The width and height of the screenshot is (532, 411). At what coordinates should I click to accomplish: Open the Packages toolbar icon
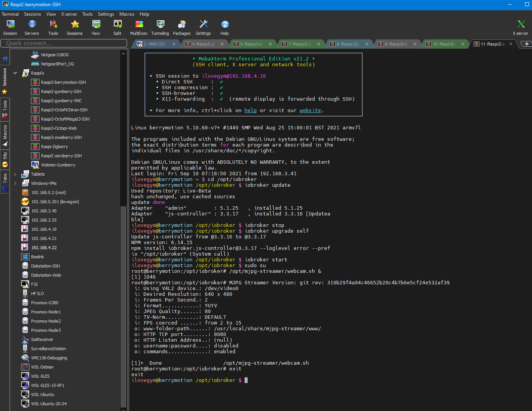click(x=182, y=28)
